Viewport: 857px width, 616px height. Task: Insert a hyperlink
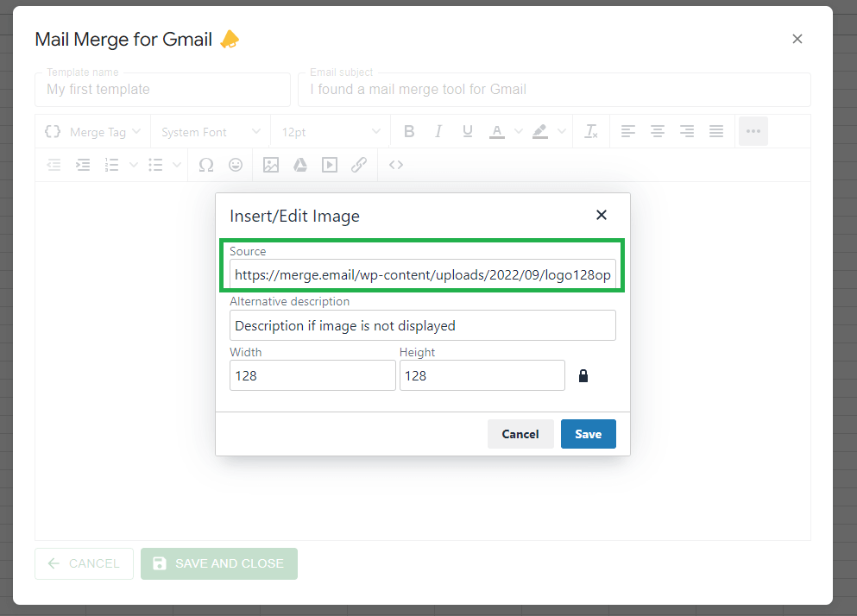coord(359,165)
